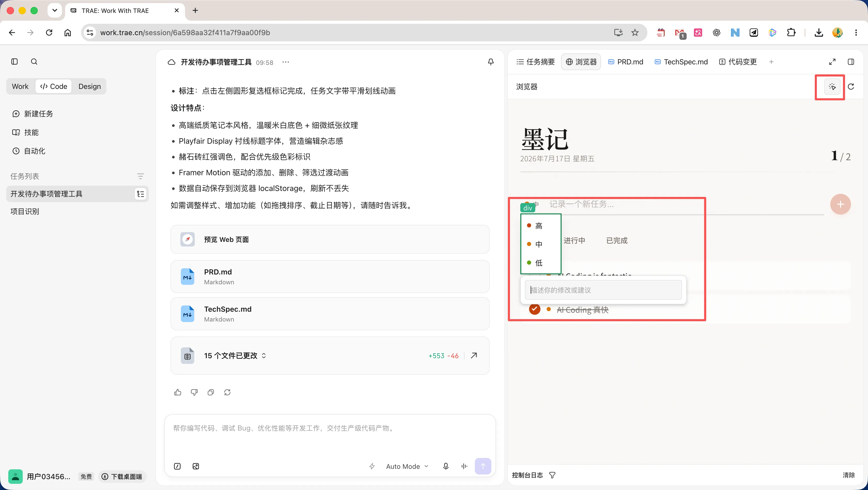Image resolution: width=868 pixels, height=490 pixels.
Task: Copy the response with the copy icon
Action: (x=211, y=392)
